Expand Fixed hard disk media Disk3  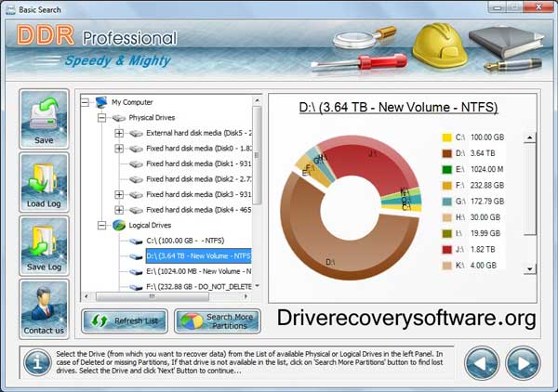point(119,194)
